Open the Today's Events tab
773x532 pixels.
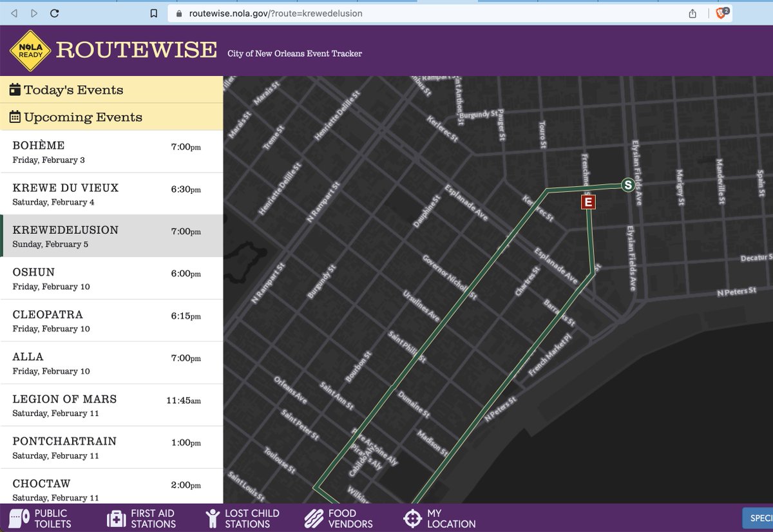tap(111, 90)
